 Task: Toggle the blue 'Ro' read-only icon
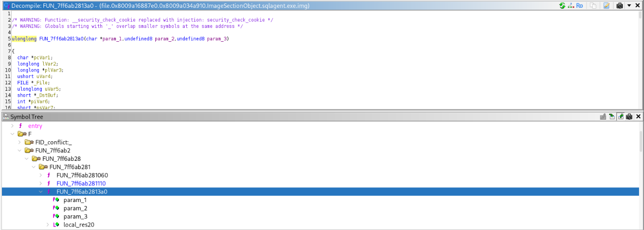(x=580, y=5)
